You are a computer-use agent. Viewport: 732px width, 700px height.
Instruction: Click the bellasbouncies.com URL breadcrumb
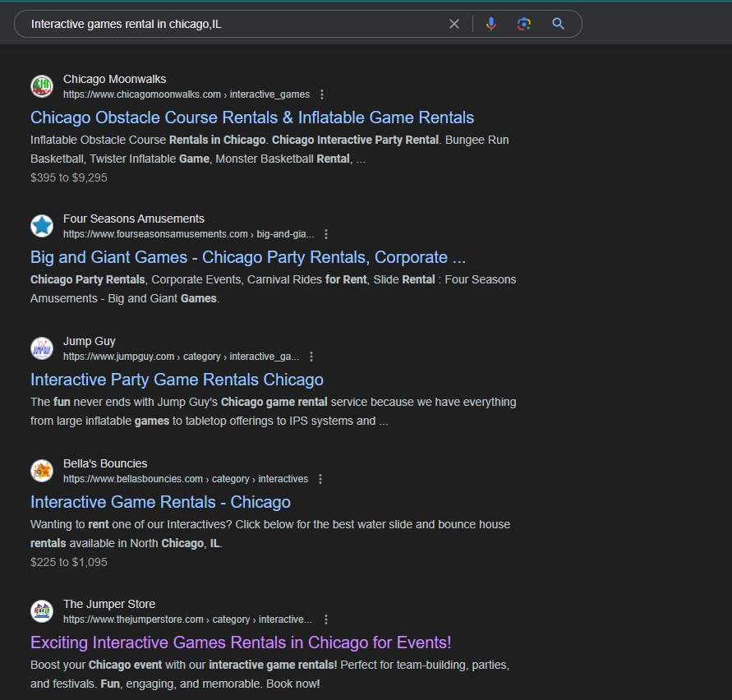[186, 479]
